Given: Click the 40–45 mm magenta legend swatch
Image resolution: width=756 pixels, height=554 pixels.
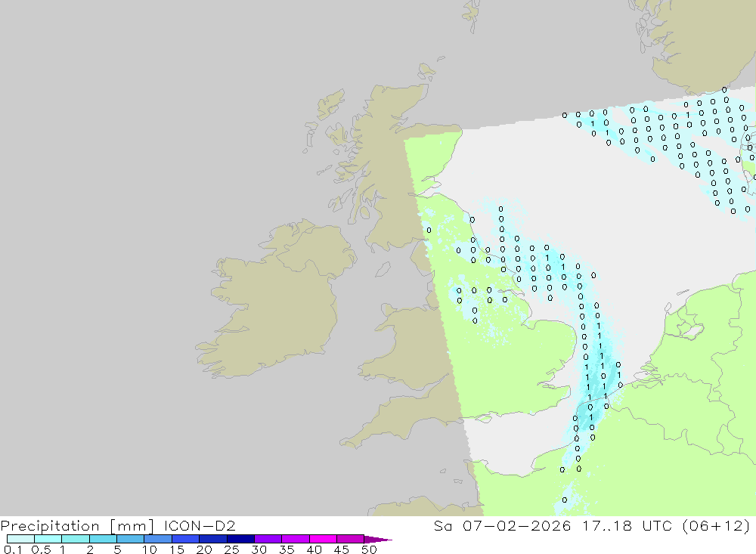Looking at the screenshot, I should 323,539.
